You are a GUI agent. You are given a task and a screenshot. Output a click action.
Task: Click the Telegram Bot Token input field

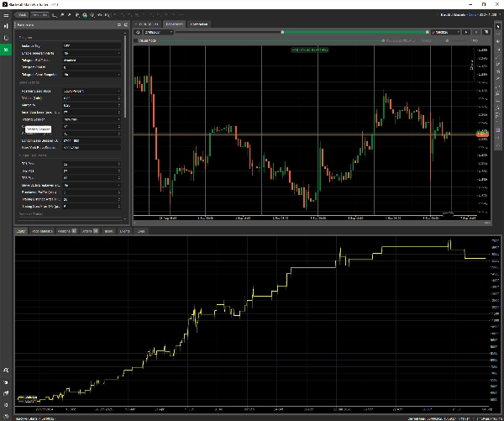(x=92, y=61)
